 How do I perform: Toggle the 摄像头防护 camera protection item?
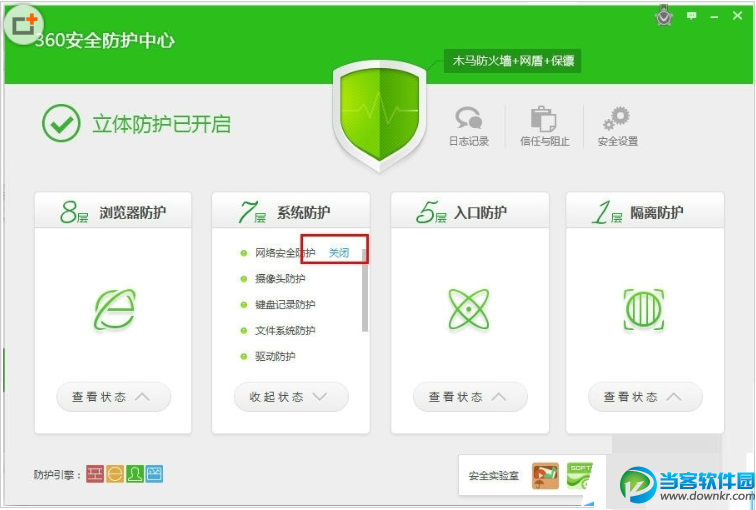280,279
